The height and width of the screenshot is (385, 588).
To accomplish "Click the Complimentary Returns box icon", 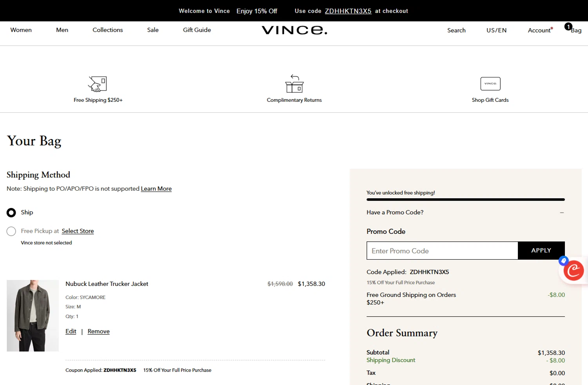I will (x=294, y=83).
